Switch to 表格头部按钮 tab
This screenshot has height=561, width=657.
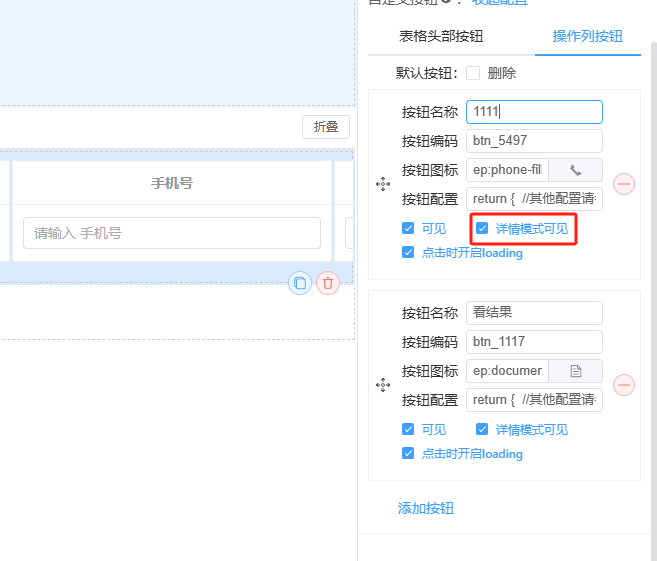pos(441,36)
